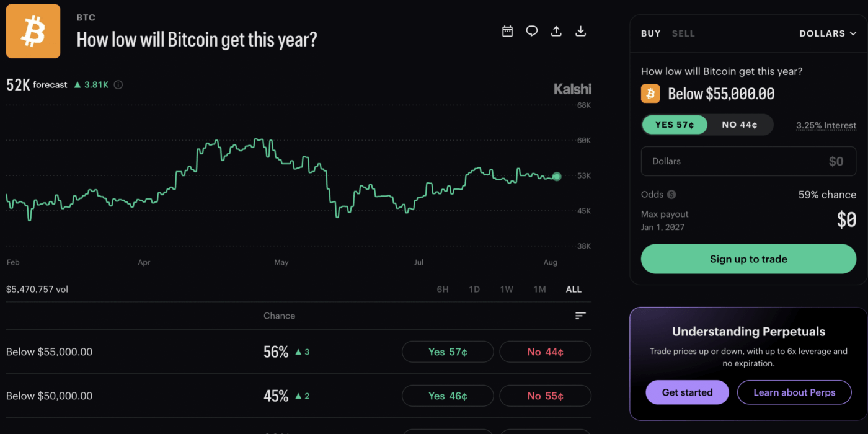This screenshot has width=868, height=434.
Task: Click the dollar icon beside Odds
Action: click(x=671, y=195)
